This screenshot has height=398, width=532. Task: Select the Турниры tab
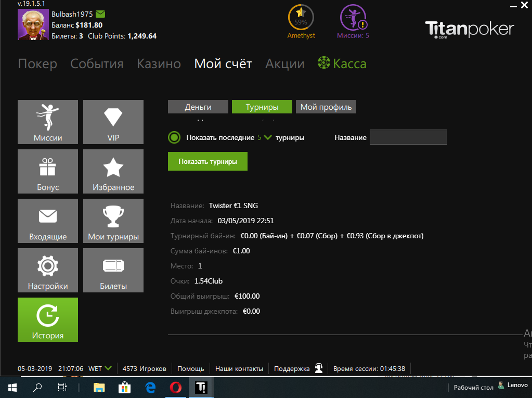click(x=262, y=107)
